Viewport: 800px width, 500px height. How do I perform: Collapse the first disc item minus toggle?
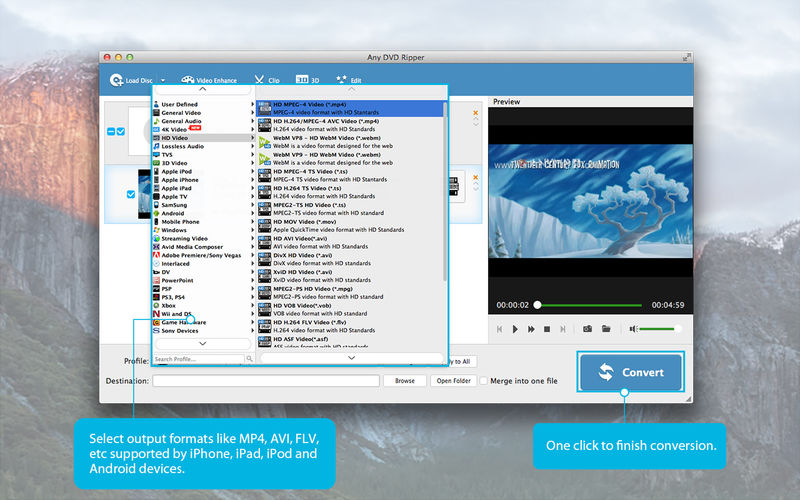click(x=111, y=132)
